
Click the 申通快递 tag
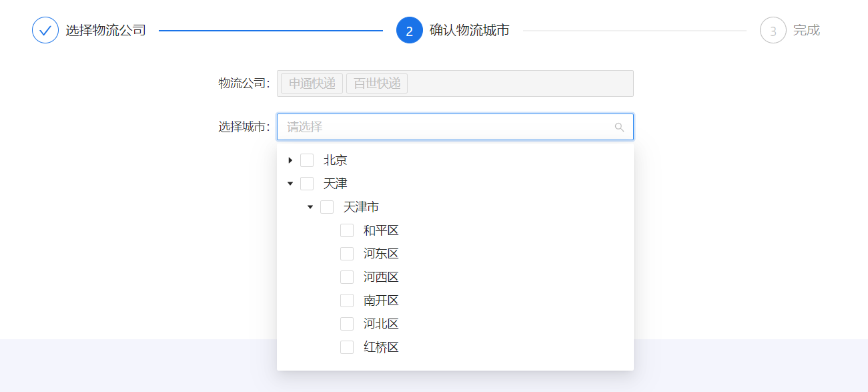pos(312,83)
